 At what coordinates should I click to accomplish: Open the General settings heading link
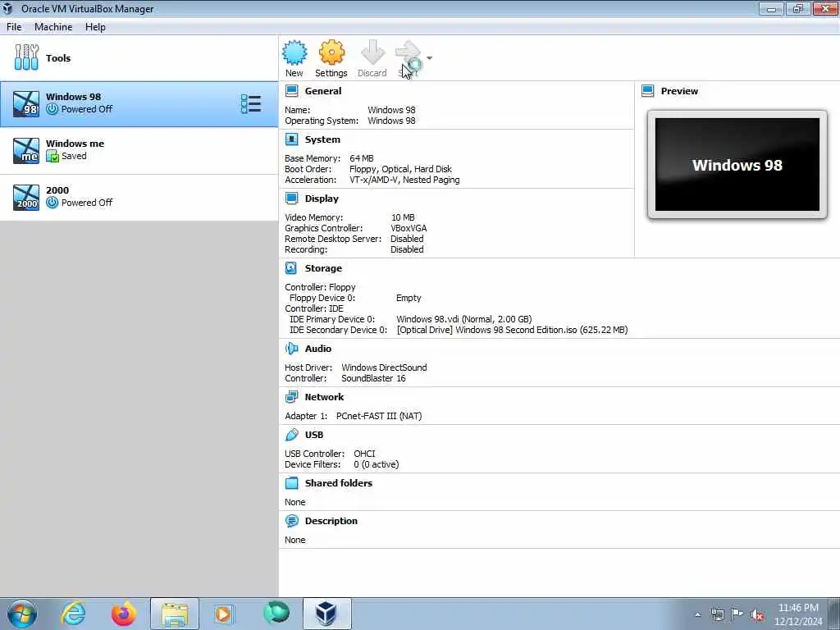[323, 91]
